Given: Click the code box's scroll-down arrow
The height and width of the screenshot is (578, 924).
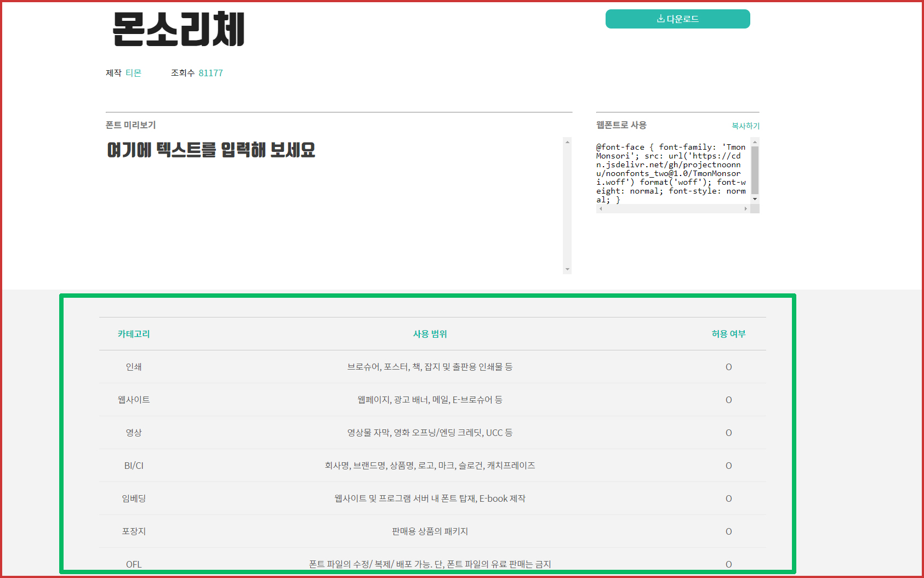Looking at the screenshot, I should (755, 199).
